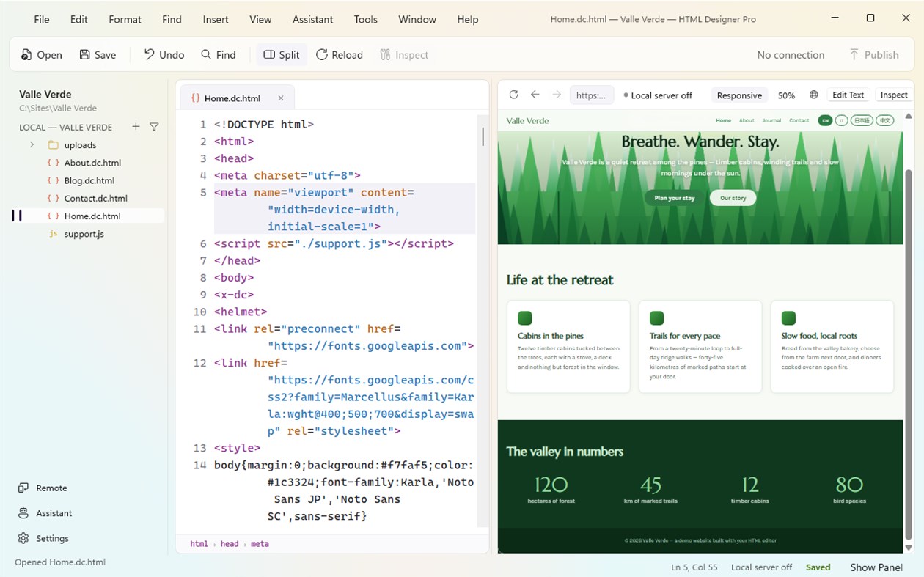Select the EN language pill
The image size is (924, 577).
click(825, 120)
